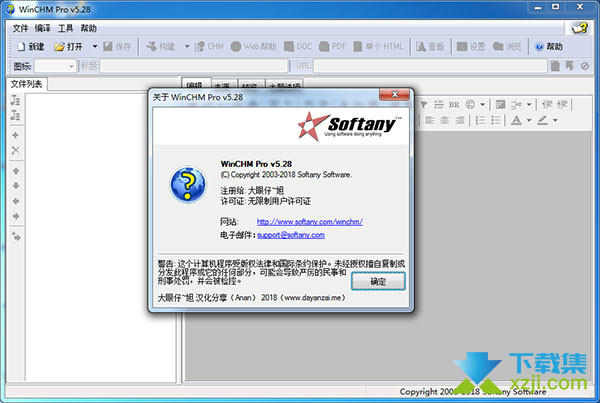This screenshot has width=600, height=403.
Task: Click the highlight color pen icon
Action: pos(542,120)
